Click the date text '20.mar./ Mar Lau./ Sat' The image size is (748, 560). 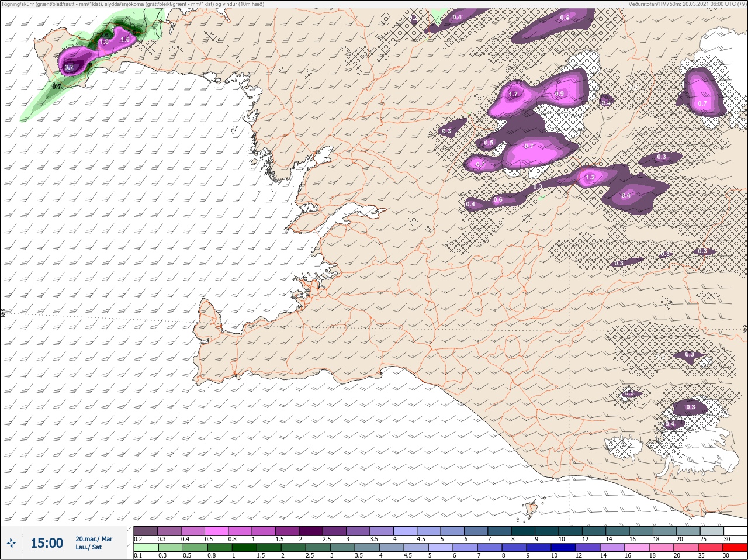click(x=94, y=543)
